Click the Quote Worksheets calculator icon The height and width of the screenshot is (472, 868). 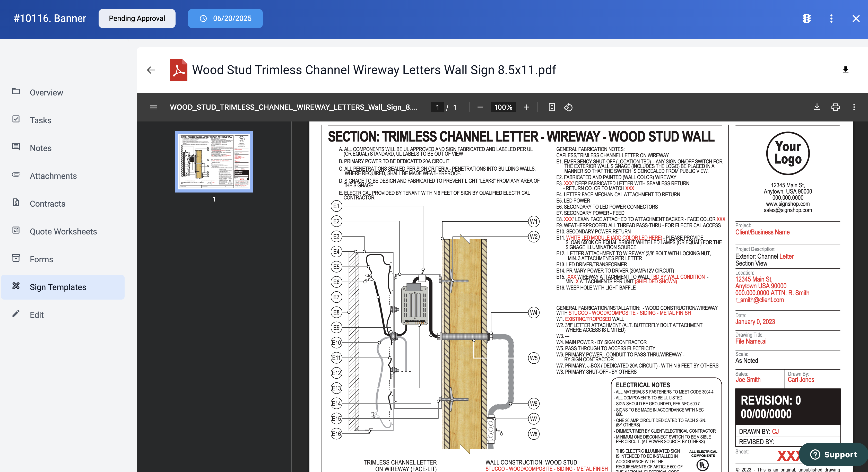(16, 230)
